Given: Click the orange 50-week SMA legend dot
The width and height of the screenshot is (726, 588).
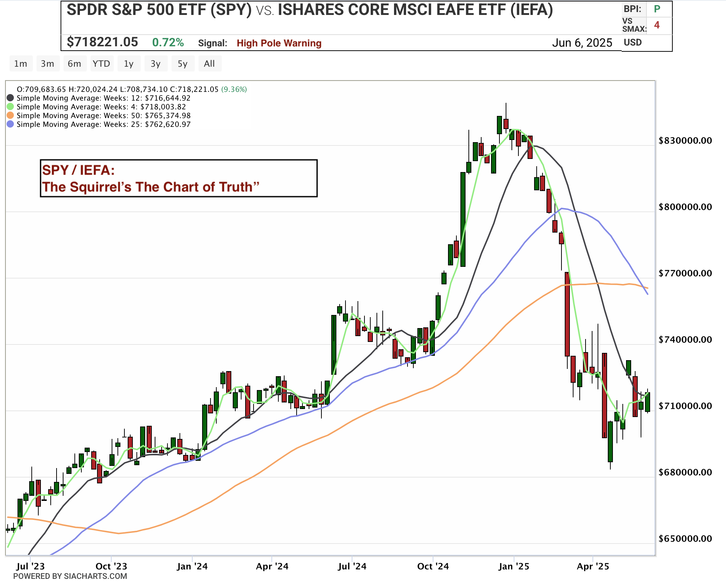Looking at the screenshot, I should click(x=10, y=116).
